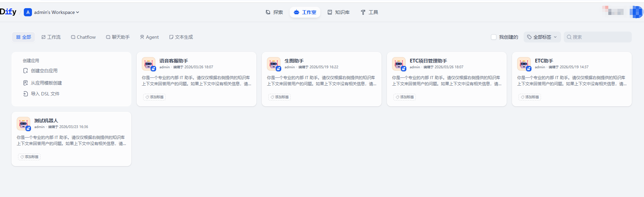This screenshot has width=644, height=197.
Task: Open the admin's Workspace dropdown
Action: 56,12
